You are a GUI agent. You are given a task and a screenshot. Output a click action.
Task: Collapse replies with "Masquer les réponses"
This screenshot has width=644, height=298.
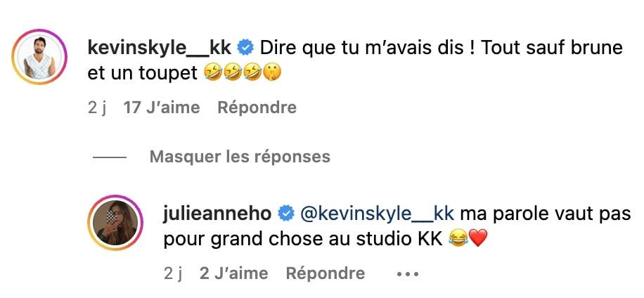click(240, 156)
